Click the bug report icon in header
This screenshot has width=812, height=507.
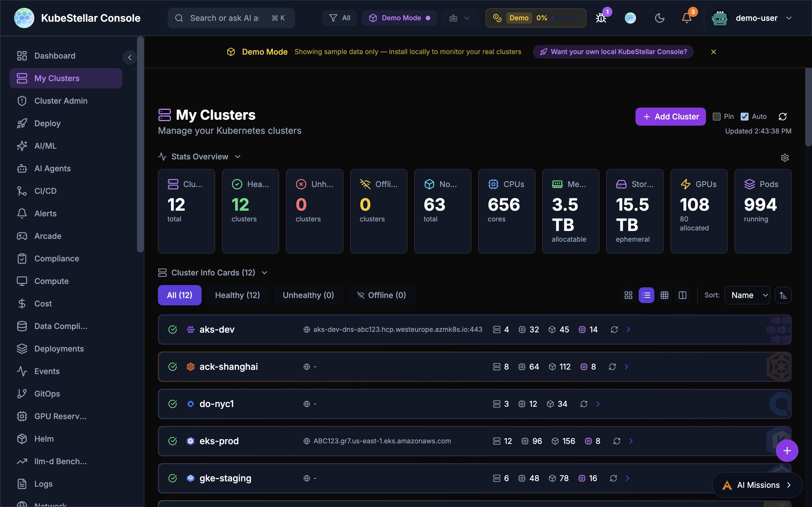(601, 18)
